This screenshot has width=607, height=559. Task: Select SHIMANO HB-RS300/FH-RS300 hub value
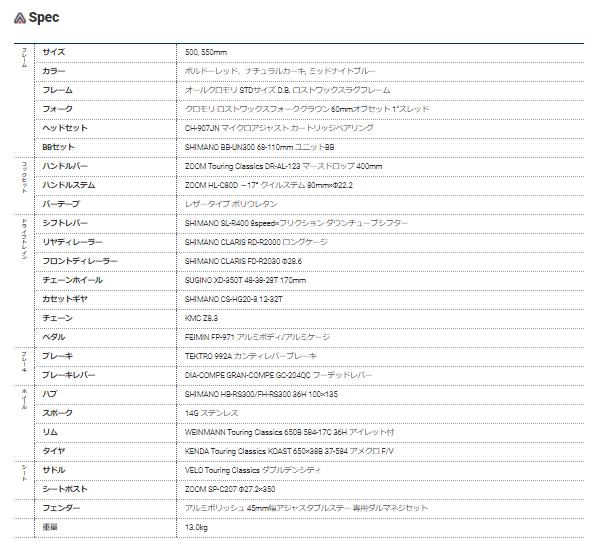point(261,394)
